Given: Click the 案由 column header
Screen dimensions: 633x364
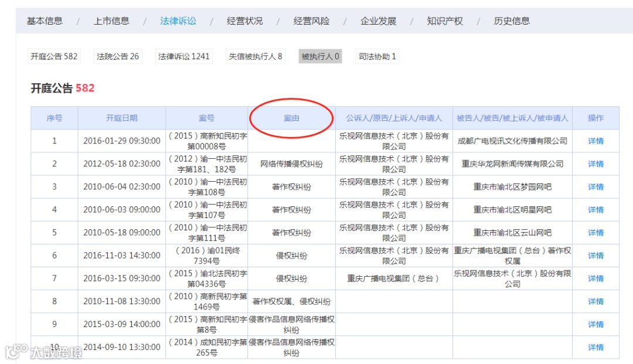Looking at the screenshot, I should pyautogui.click(x=291, y=118).
